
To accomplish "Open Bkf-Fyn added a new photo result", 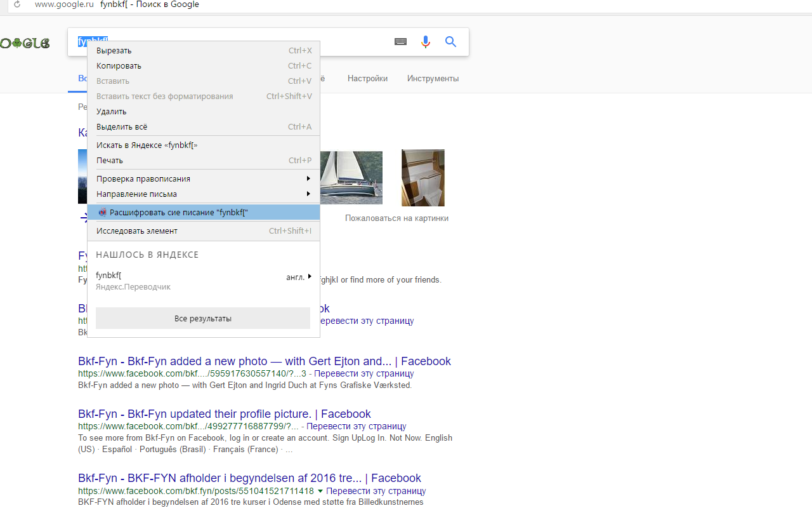I will [265, 361].
